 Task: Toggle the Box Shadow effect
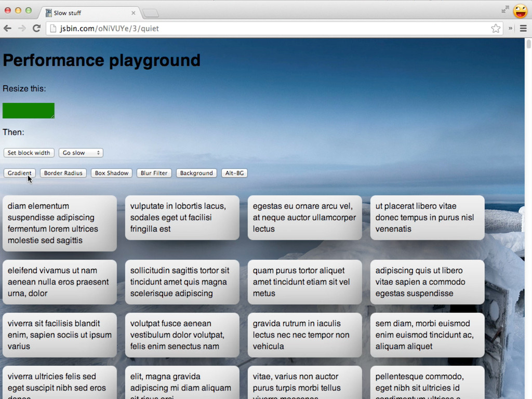[x=111, y=173]
